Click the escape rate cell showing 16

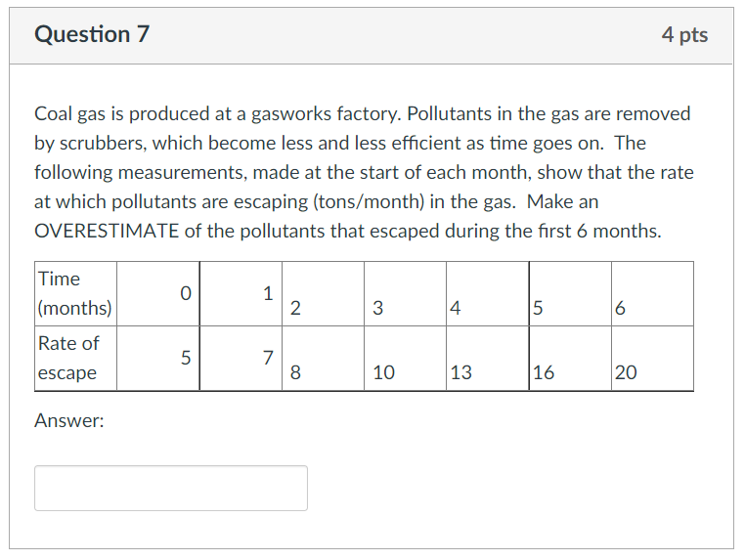pos(570,358)
